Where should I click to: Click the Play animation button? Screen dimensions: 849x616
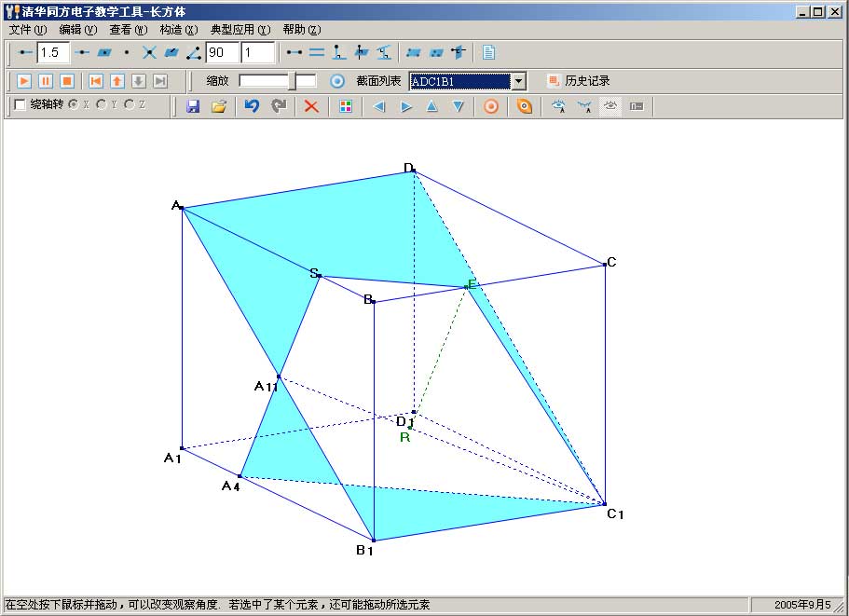(24, 81)
